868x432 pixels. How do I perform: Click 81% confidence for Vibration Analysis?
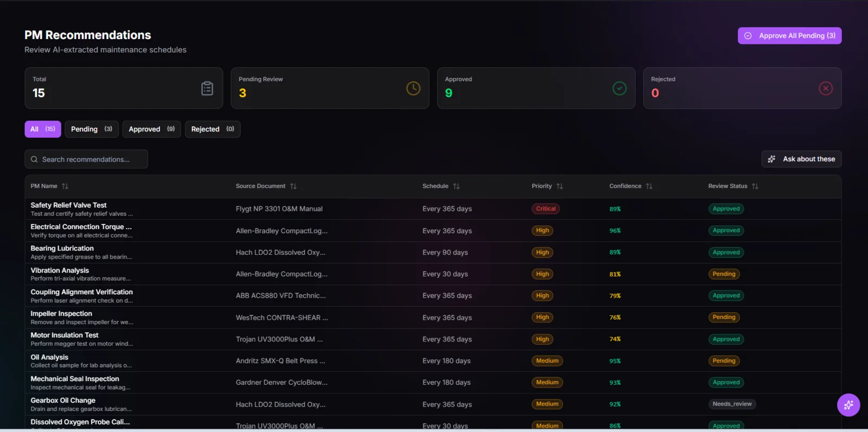[615, 274]
